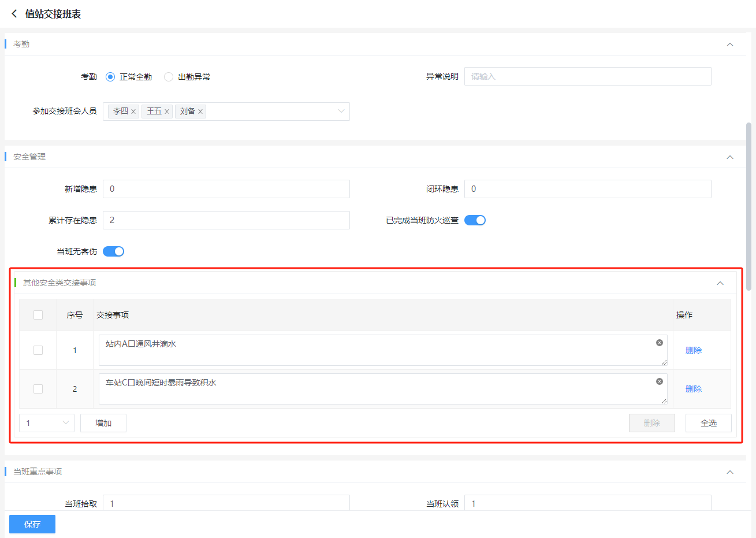Image resolution: width=756 pixels, height=538 pixels.
Task: Click the 增加 button
Action: pyautogui.click(x=103, y=423)
